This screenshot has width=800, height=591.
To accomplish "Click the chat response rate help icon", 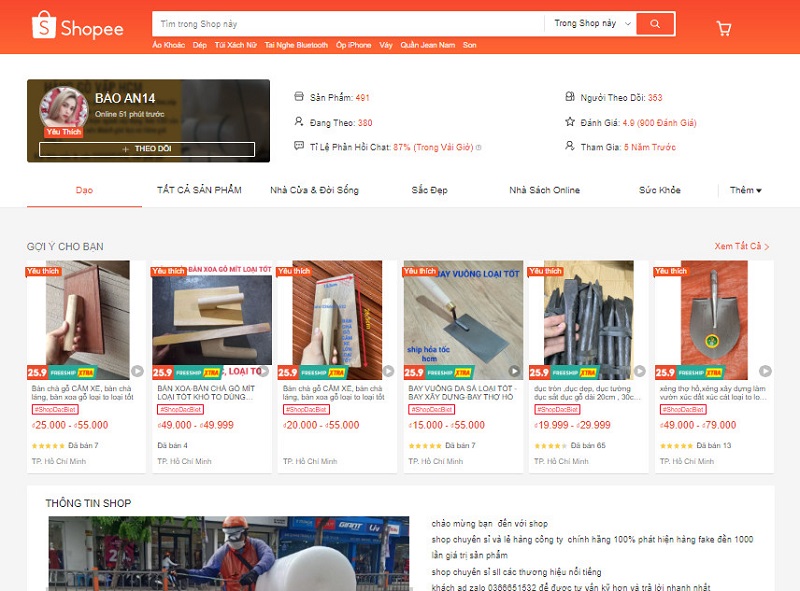I will [478, 147].
